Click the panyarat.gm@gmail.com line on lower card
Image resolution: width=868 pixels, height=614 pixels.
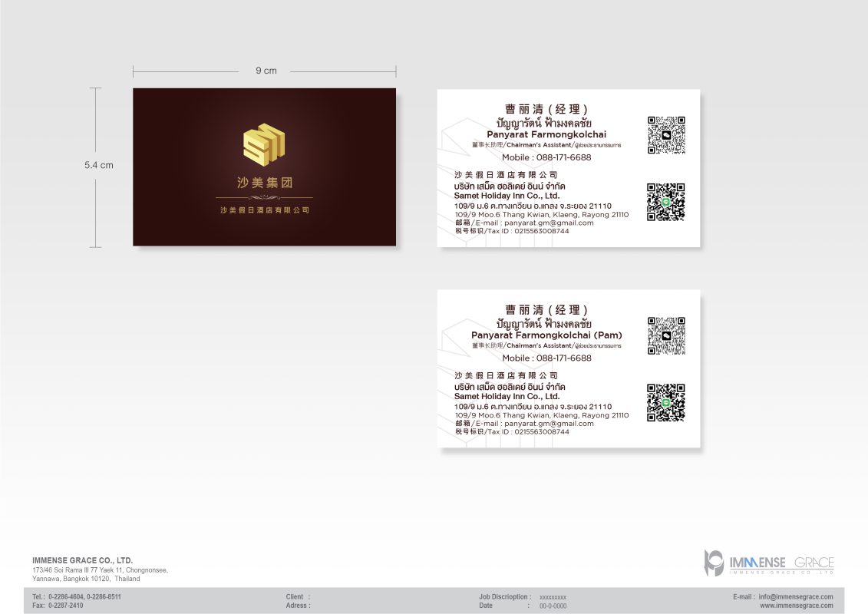(x=524, y=423)
